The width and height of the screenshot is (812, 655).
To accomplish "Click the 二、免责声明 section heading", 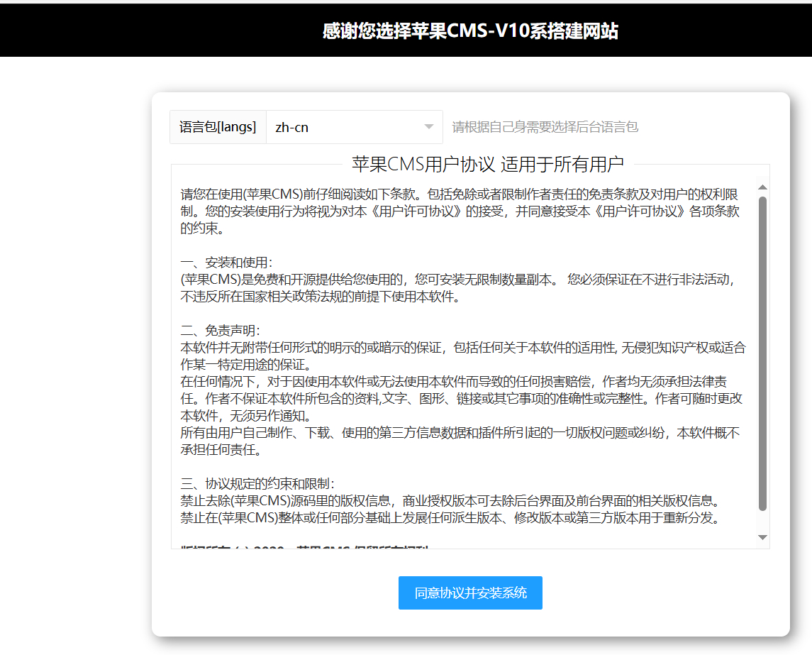I will point(220,331).
